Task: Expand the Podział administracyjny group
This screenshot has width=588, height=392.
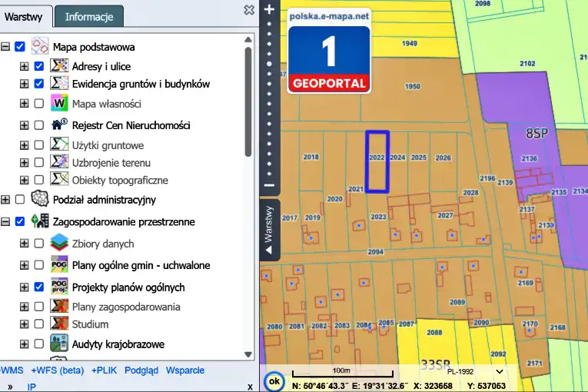Action: (5, 200)
